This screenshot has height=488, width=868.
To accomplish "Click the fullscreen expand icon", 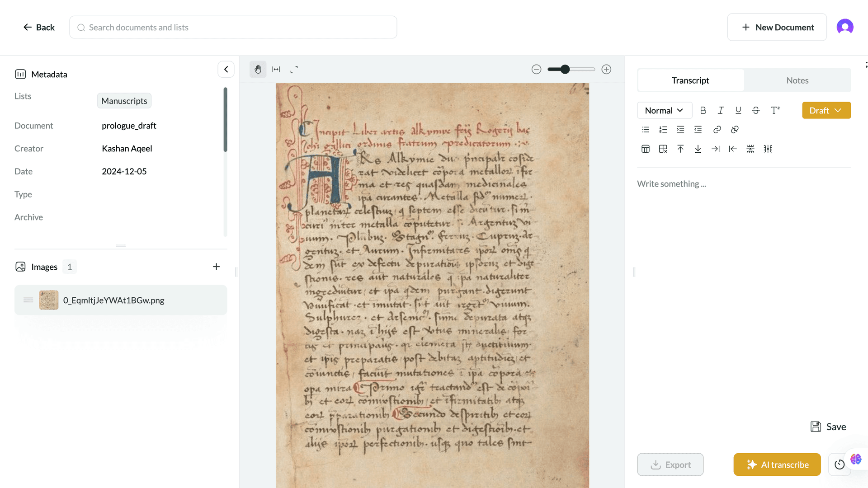I will (x=294, y=69).
